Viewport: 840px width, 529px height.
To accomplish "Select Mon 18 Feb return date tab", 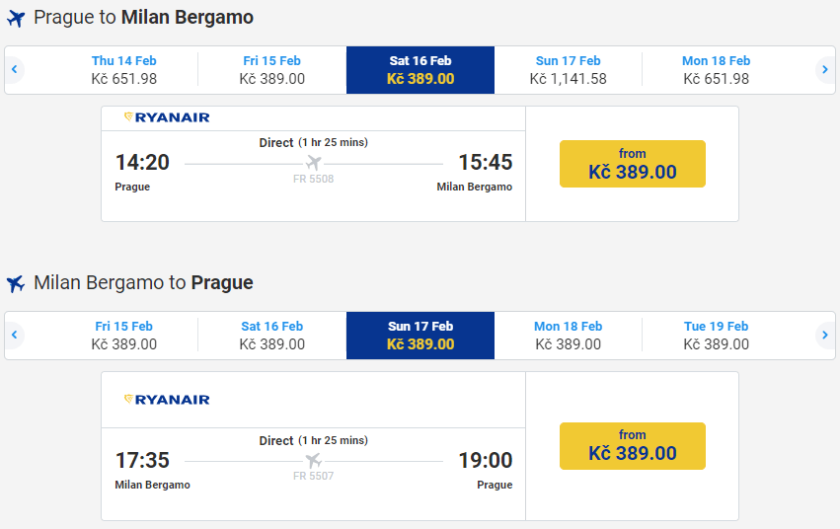I will pyautogui.click(x=568, y=335).
